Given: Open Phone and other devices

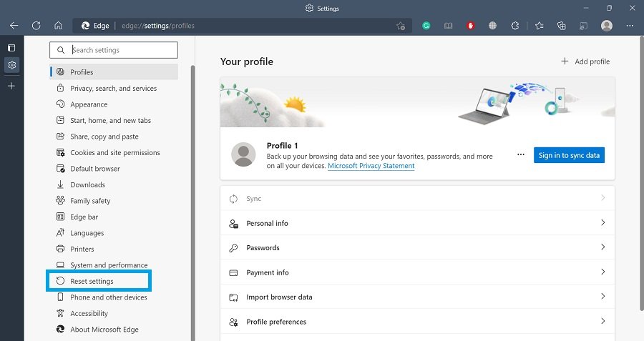Looking at the screenshot, I should 109,297.
